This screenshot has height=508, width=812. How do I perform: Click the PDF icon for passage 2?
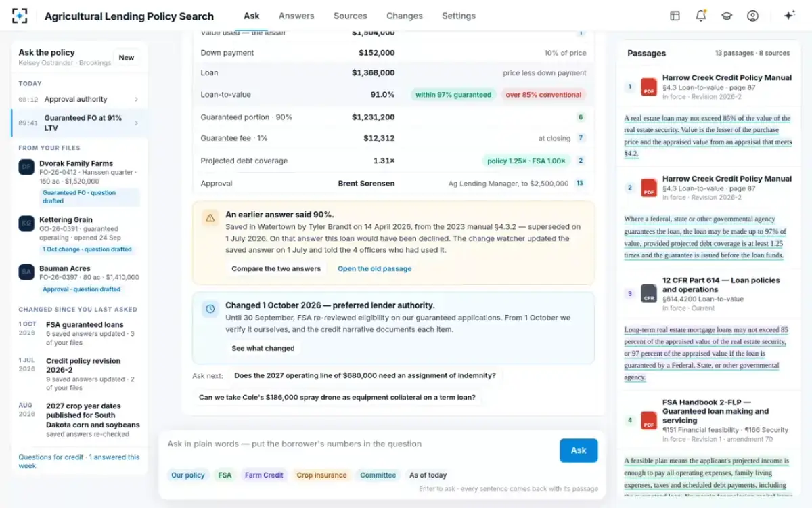[x=649, y=188]
